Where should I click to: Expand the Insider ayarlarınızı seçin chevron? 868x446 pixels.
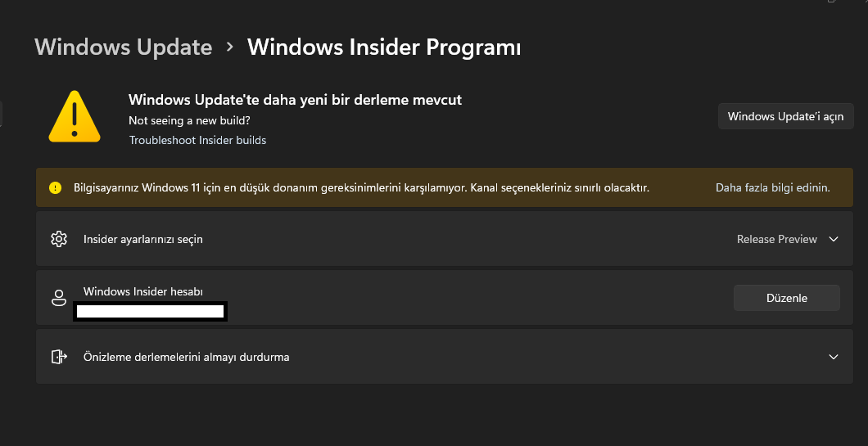834,239
